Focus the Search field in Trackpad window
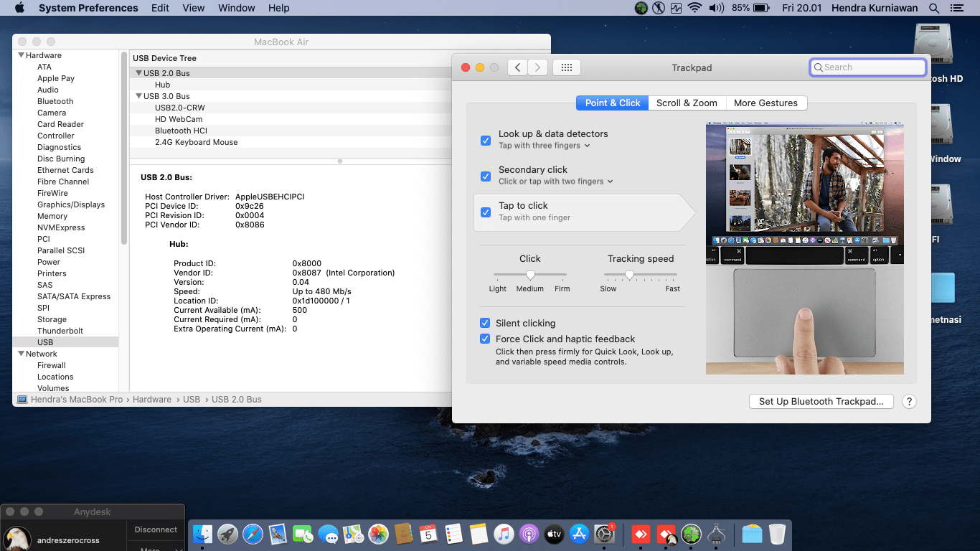The width and height of the screenshot is (980, 551). click(x=868, y=67)
